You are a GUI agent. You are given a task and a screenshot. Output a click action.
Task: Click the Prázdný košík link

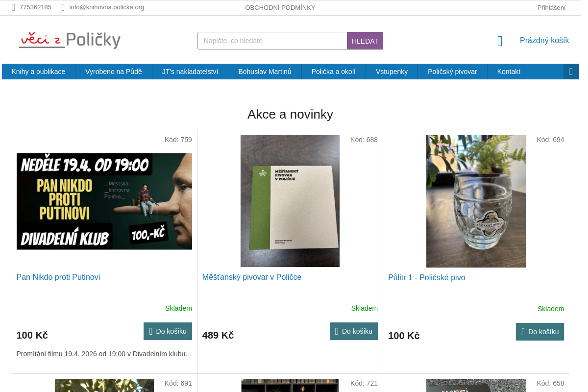point(544,41)
